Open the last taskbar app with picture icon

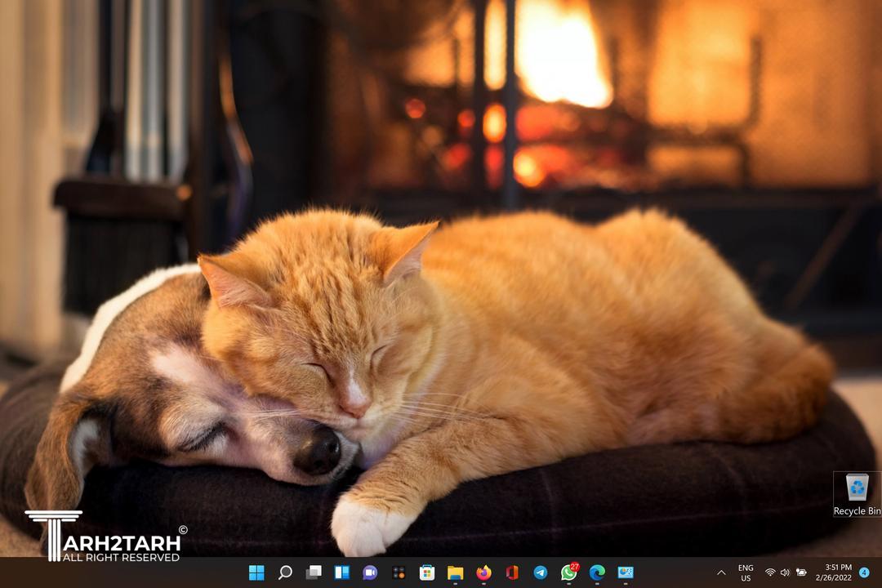(626, 572)
